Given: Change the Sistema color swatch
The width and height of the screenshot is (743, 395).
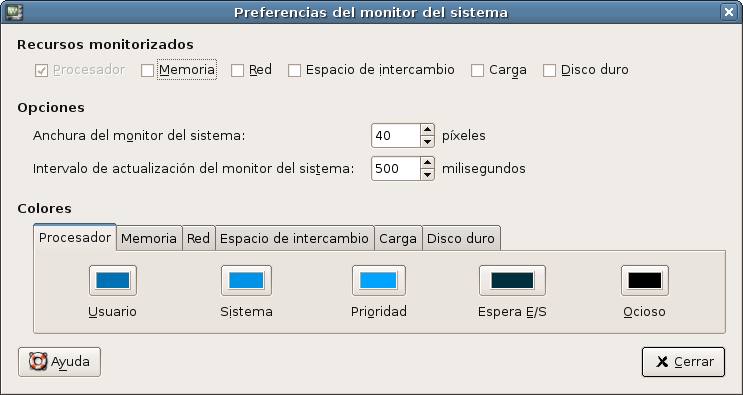Looking at the screenshot, I should [x=246, y=280].
